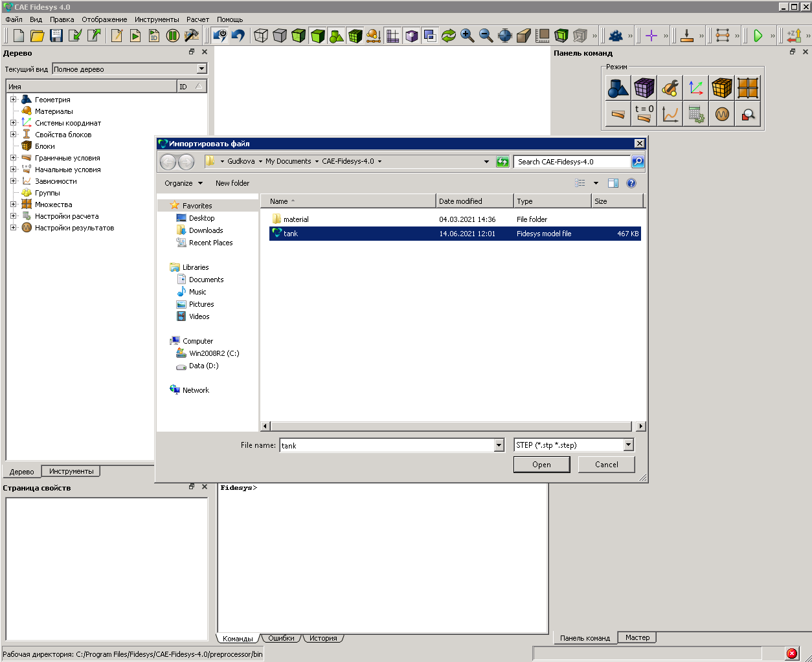Open Geometry mode in the command panel
Viewport: 812px width, 662px height.
pos(618,87)
